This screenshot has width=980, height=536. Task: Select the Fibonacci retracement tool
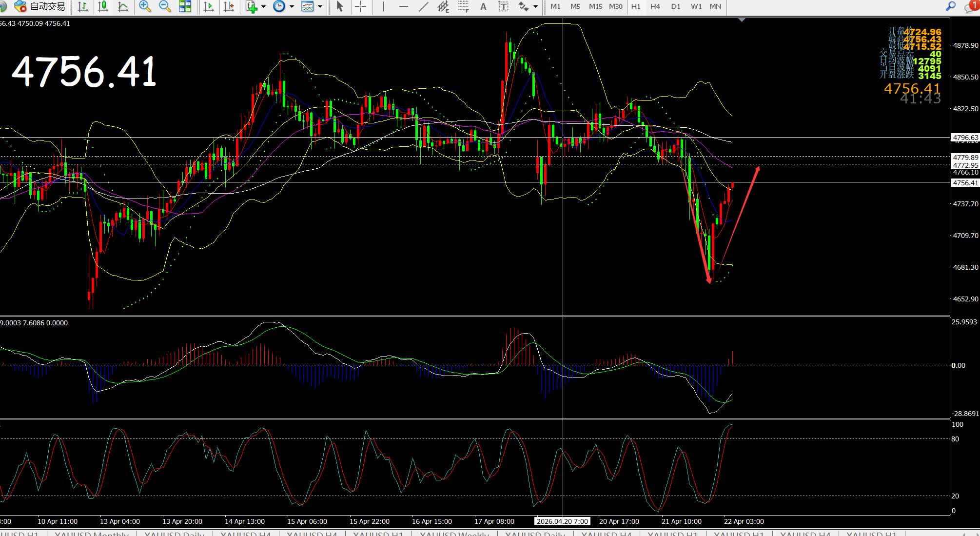[x=463, y=6]
